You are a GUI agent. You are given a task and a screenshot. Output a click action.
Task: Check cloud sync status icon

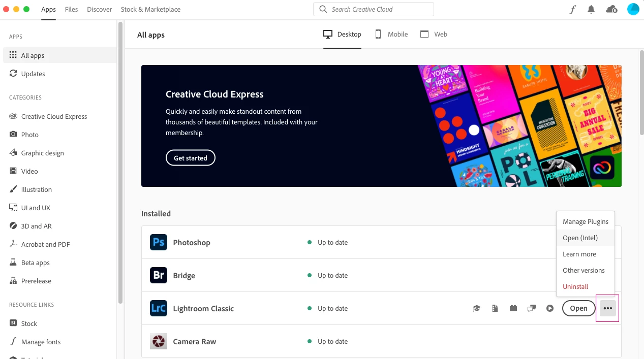coord(612,9)
